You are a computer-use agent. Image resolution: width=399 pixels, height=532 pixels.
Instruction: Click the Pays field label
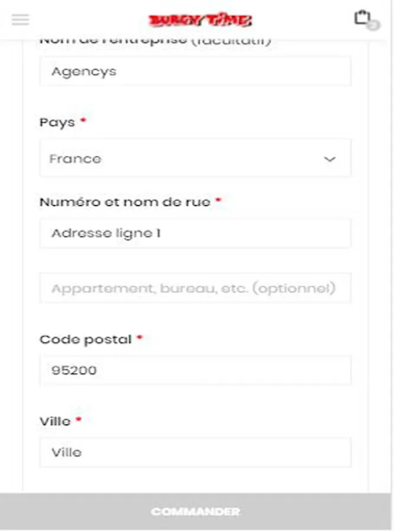click(x=57, y=122)
